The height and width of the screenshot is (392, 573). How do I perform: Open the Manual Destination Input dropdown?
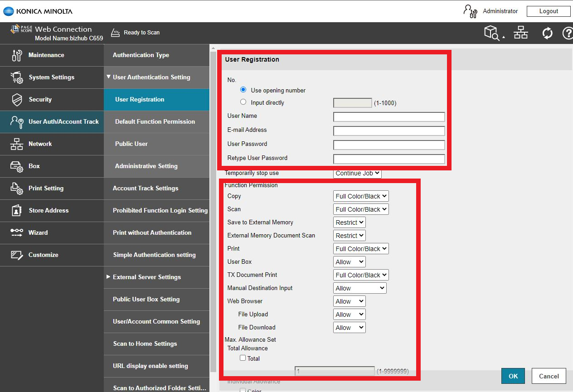pyautogui.click(x=360, y=288)
